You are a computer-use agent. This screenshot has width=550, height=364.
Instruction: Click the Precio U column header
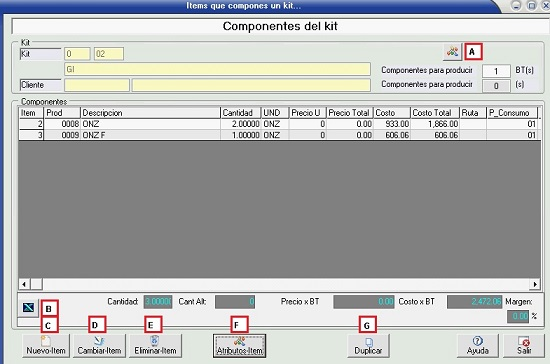coord(308,113)
